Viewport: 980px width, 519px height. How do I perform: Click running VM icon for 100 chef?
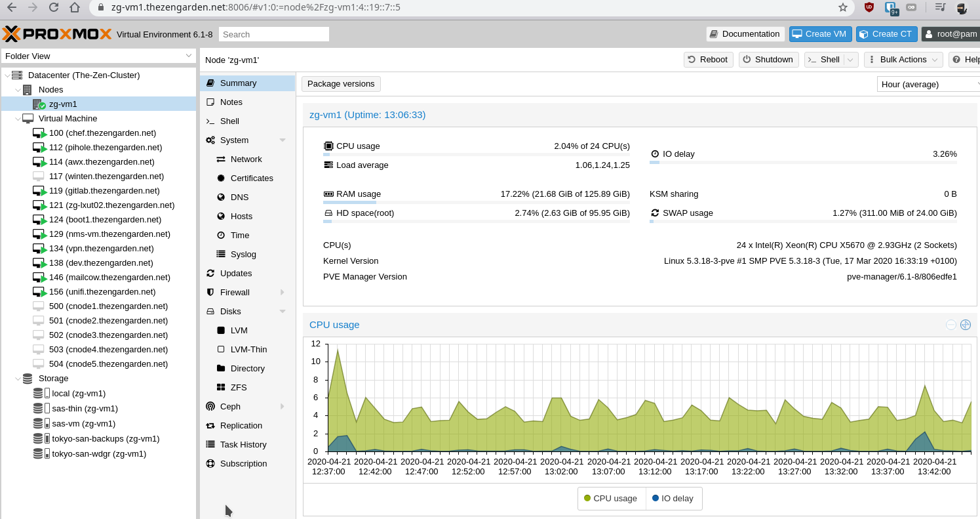(39, 133)
